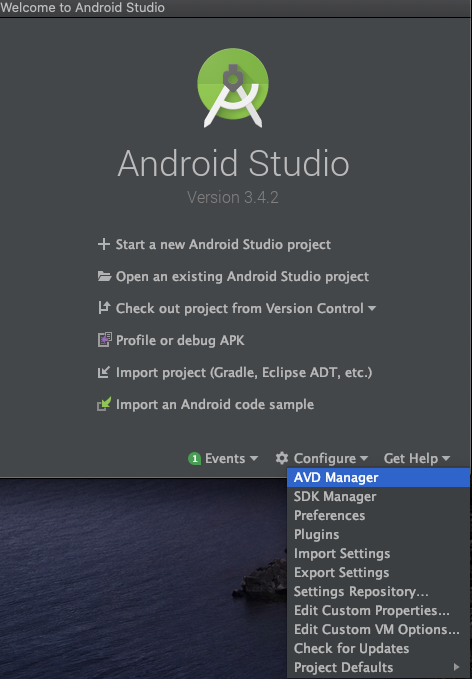Choose Edit Custom VM Options… menu item
This screenshot has width=472, height=679.
(378, 630)
